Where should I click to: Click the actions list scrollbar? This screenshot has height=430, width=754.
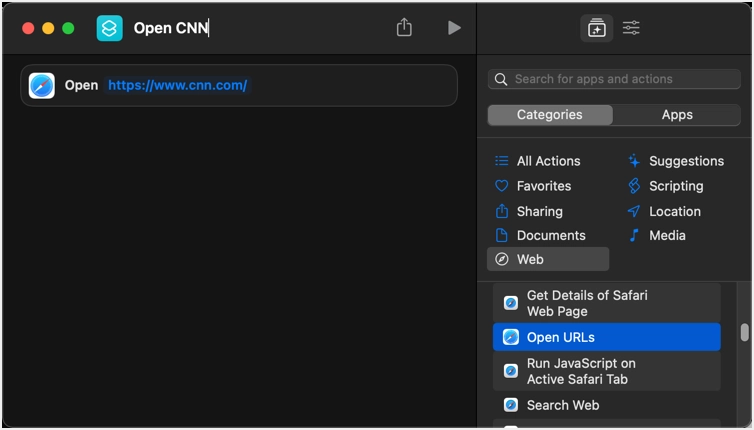tap(744, 333)
